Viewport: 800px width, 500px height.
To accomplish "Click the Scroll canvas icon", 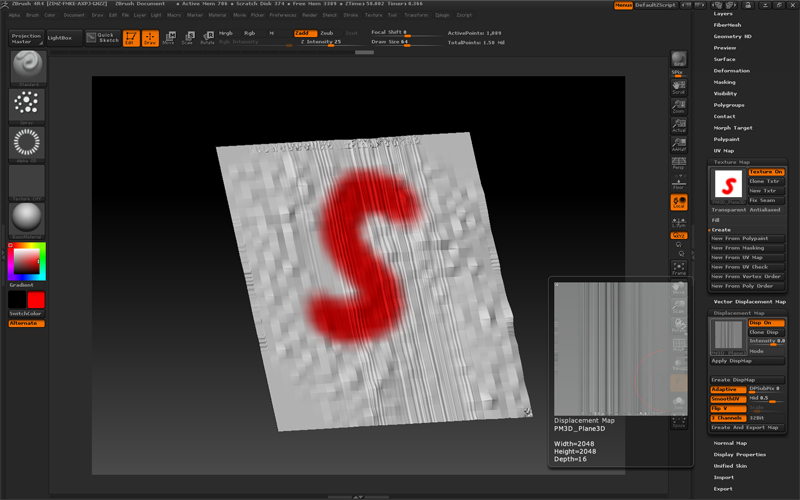I will (x=679, y=87).
